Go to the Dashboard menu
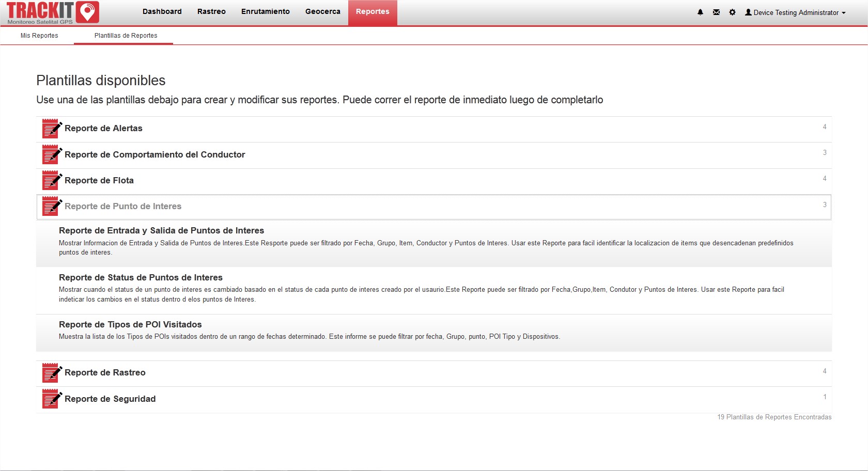The image size is (868, 471). coord(162,12)
